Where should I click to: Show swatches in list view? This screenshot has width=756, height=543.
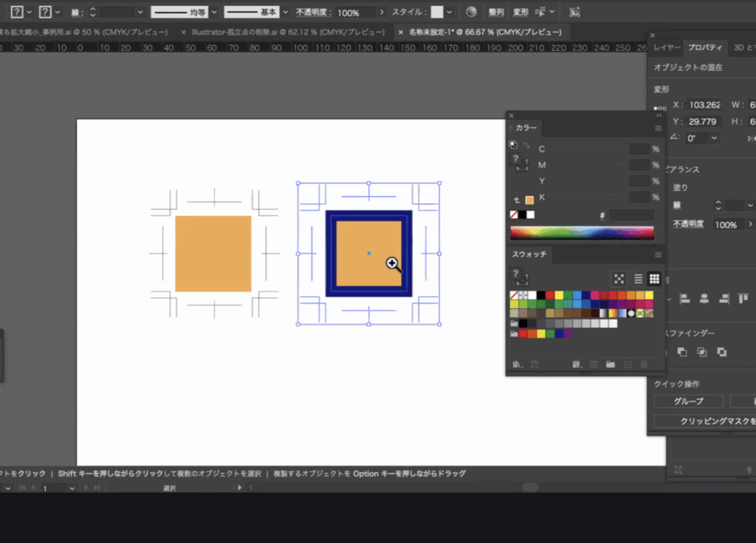click(x=639, y=278)
